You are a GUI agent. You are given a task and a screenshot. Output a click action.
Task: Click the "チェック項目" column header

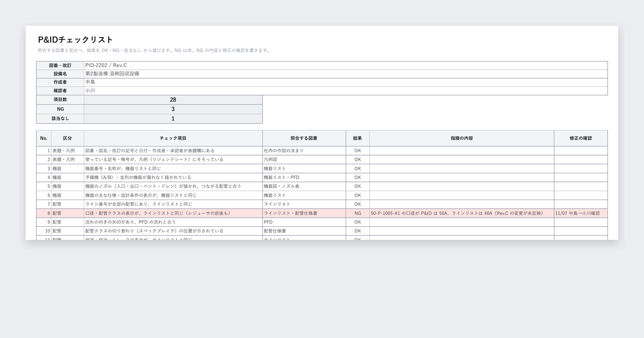click(x=173, y=138)
